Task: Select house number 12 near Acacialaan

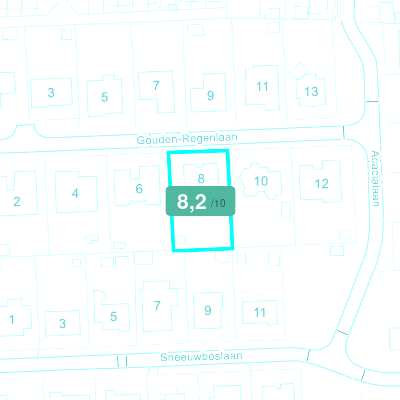Action: point(321,183)
